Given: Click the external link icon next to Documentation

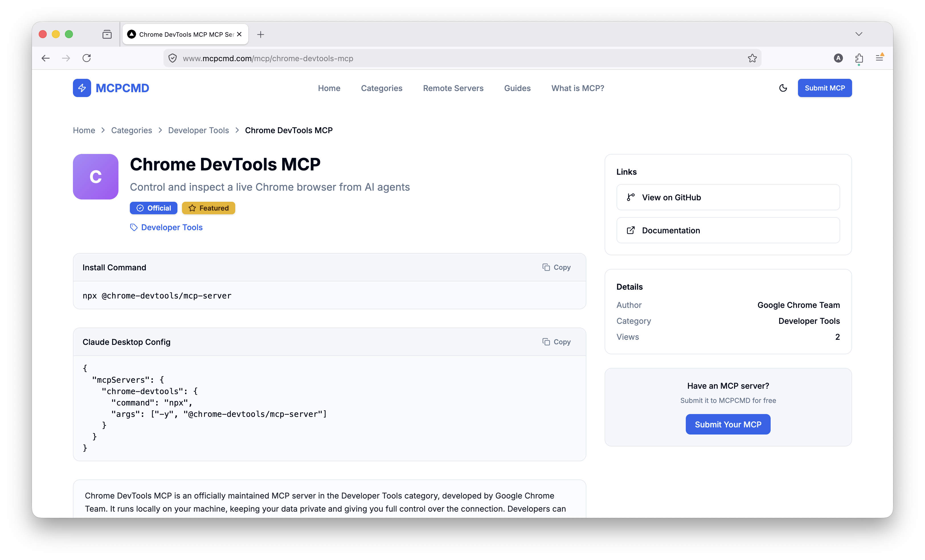Looking at the screenshot, I should [631, 230].
